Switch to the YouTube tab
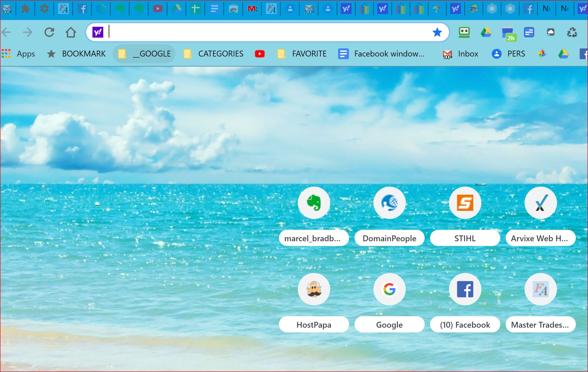This screenshot has width=588, height=372. 158,9
